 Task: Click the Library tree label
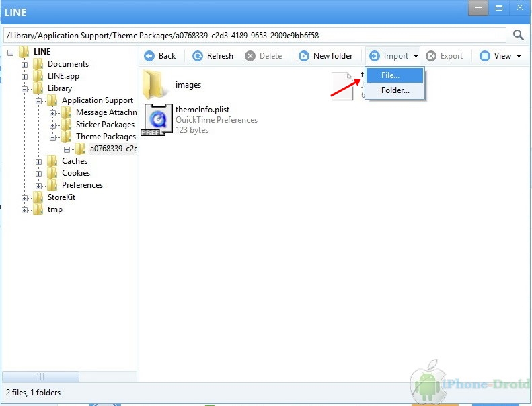click(60, 88)
